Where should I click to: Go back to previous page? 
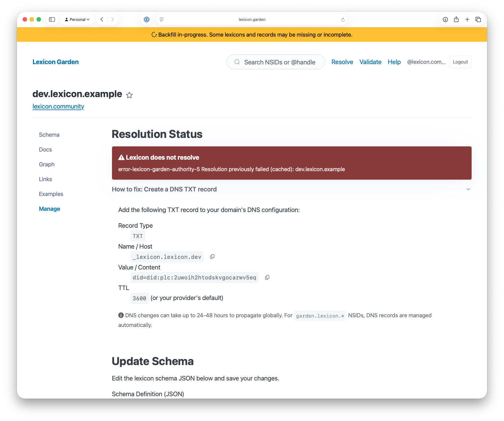tap(102, 19)
